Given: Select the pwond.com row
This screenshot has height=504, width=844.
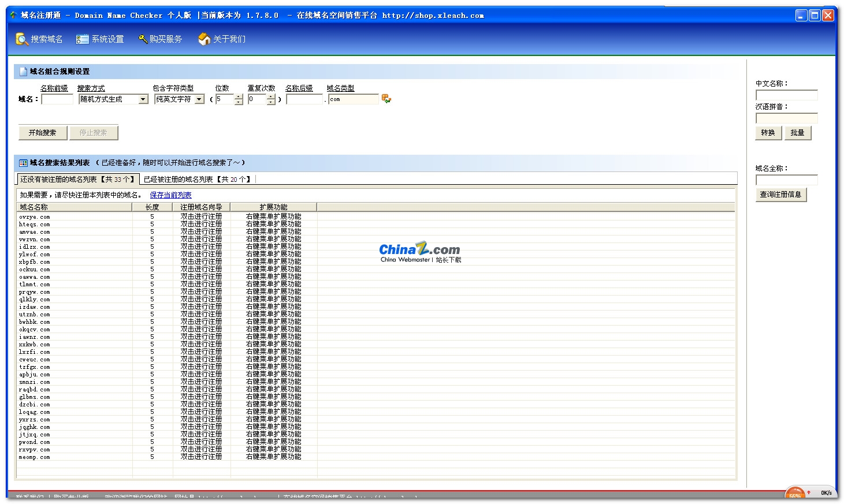Looking at the screenshot, I should (x=375, y=442).
